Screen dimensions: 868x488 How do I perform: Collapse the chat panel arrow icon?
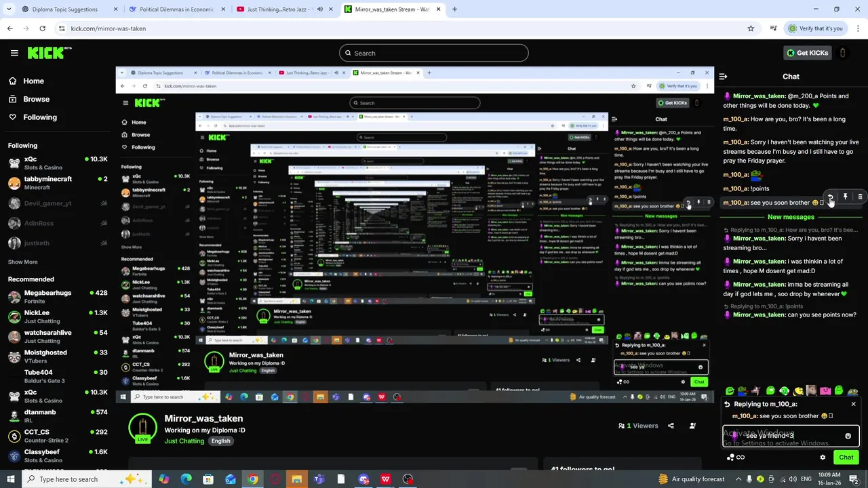[x=723, y=77]
